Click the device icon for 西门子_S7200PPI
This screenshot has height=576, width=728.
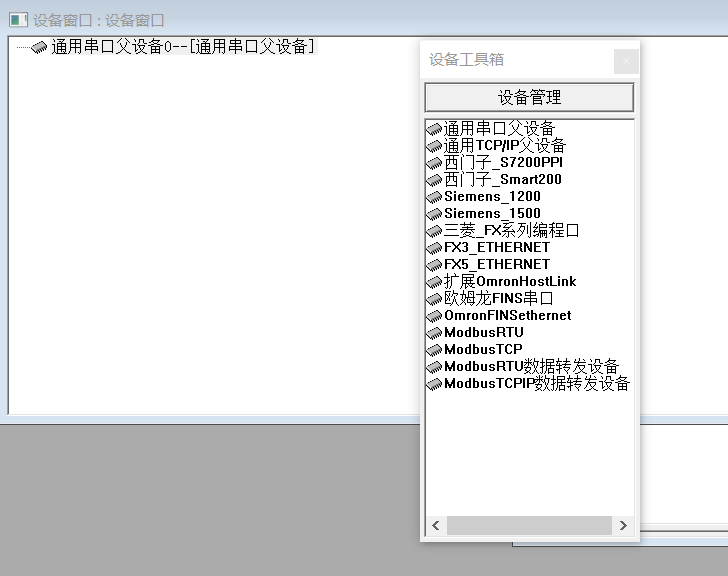pos(434,163)
